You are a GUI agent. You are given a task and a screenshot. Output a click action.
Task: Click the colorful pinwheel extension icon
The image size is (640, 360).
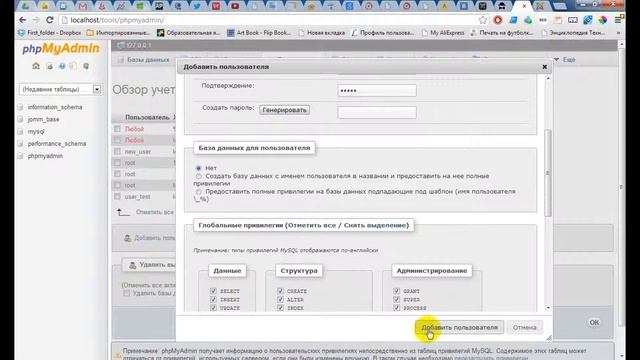(603, 20)
